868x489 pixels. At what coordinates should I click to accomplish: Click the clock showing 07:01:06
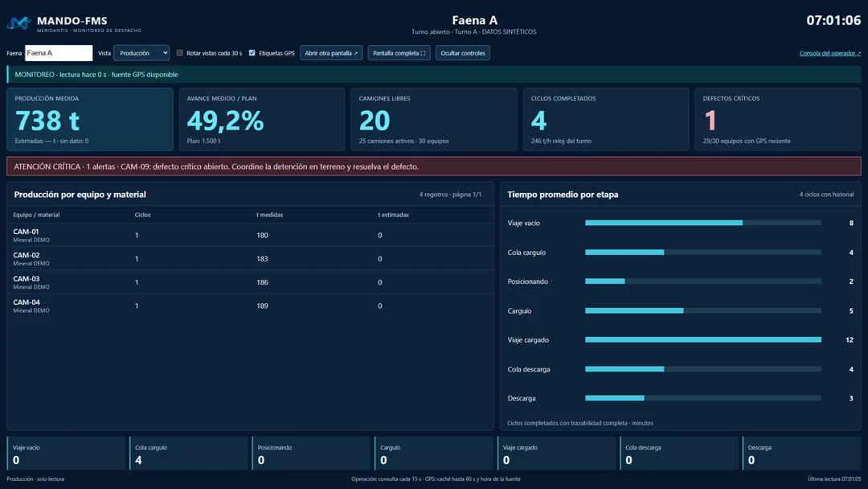pos(833,20)
